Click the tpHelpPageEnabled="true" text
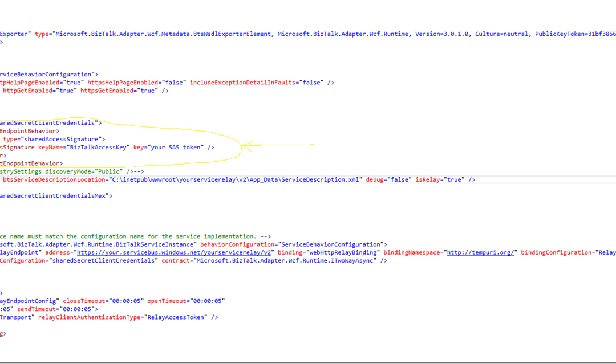616x364 pixels. tap(42, 83)
